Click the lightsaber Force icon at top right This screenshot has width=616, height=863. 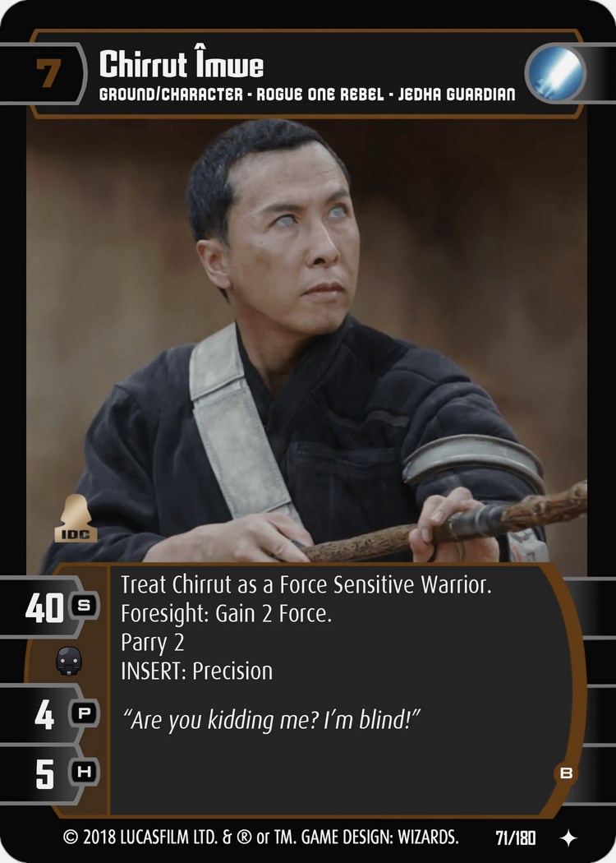(555, 72)
